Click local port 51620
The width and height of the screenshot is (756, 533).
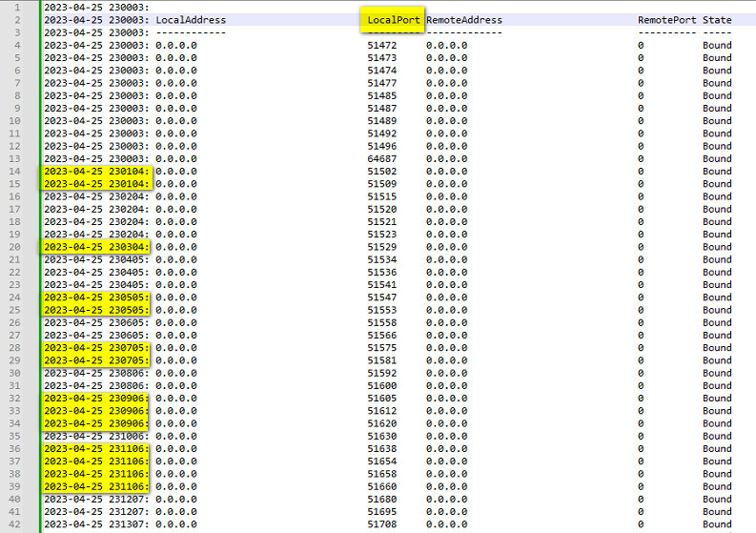[x=382, y=423]
